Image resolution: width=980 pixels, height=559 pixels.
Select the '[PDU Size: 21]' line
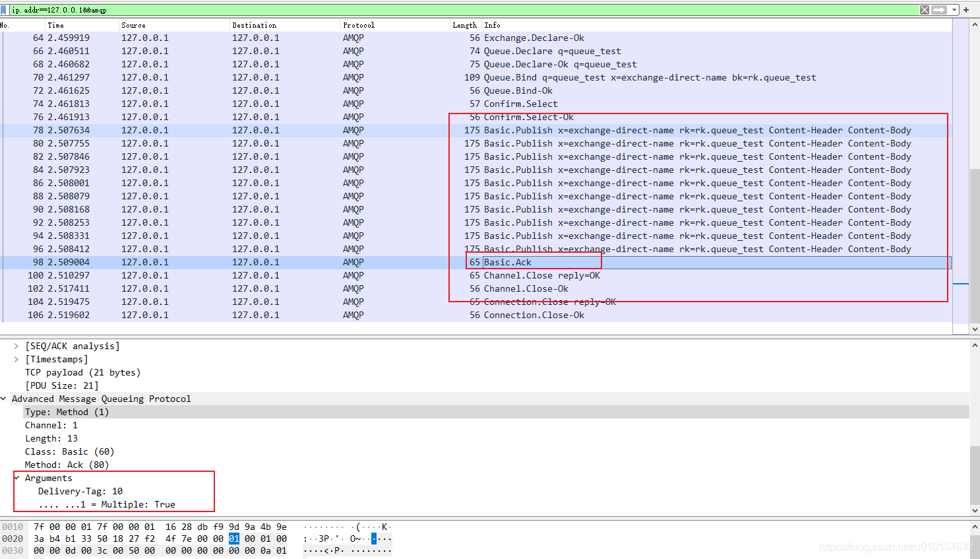click(62, 385)
